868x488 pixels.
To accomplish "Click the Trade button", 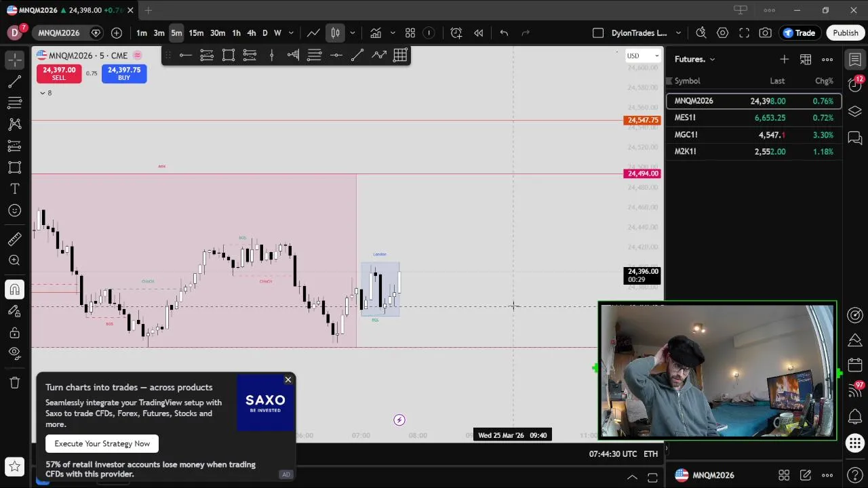I will (799, 33).
